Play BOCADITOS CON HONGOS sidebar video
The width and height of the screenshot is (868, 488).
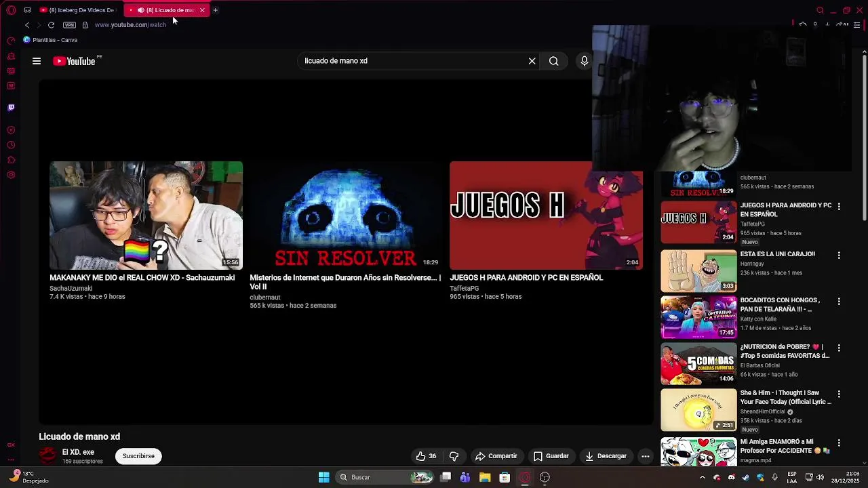pos(698,317)
